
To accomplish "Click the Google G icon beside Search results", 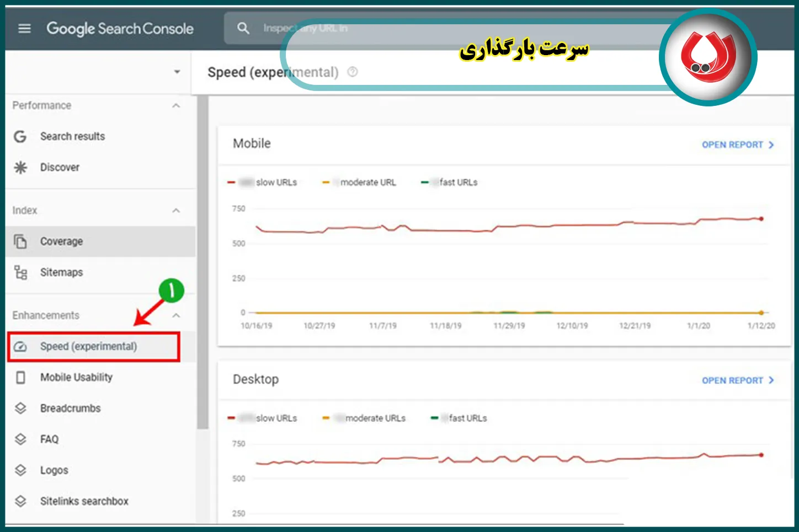I will click(20, 136).
